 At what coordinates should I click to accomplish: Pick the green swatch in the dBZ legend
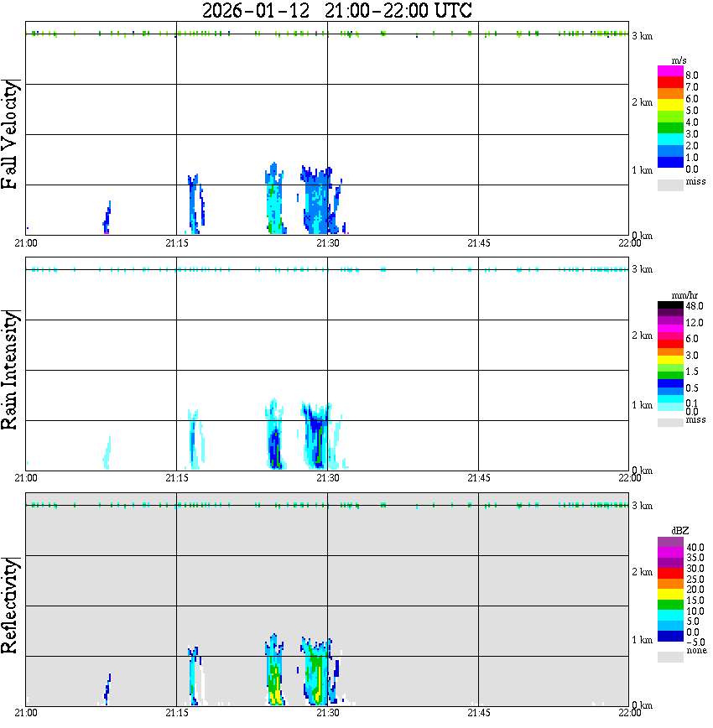[670, 605]
